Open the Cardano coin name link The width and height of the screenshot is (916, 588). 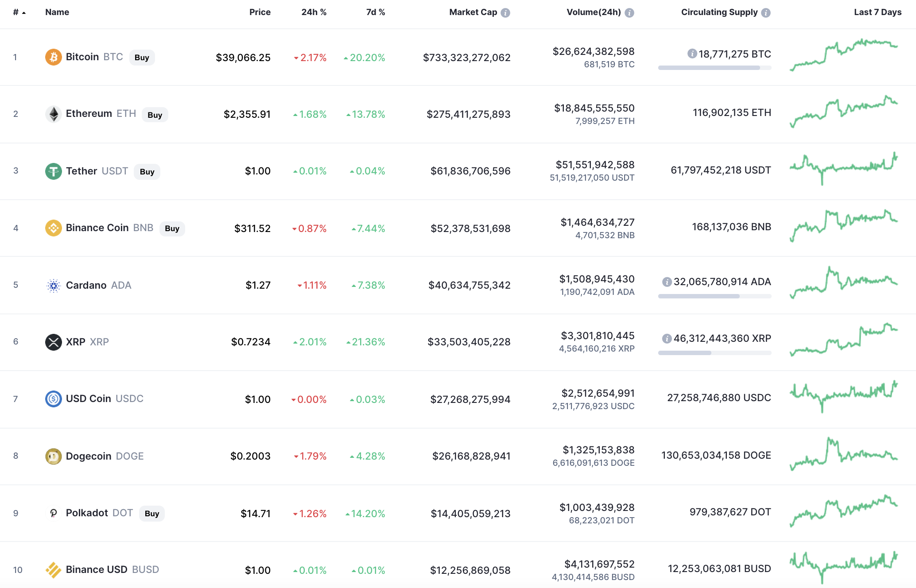(x=86, y=285)
